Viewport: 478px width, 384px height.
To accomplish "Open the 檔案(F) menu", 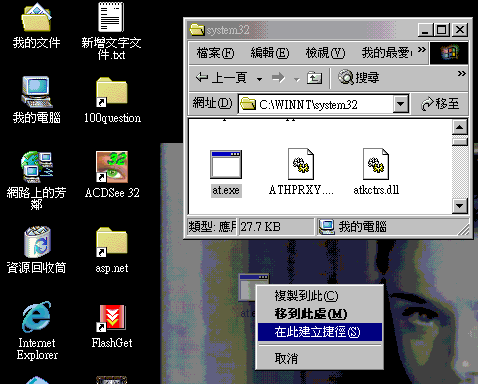I will 215,53.
